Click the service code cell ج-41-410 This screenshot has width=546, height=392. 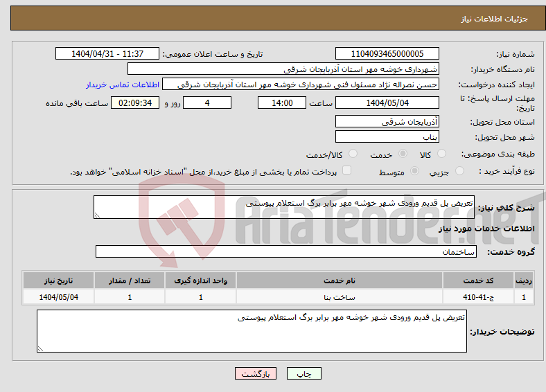pyautogui.click(x=479, y=297)
